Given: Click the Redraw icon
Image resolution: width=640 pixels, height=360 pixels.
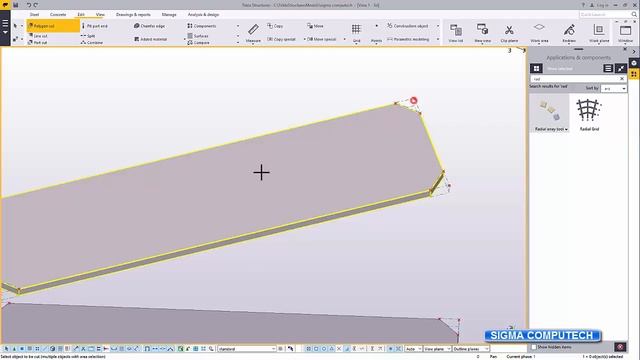Looking at the screenshot, I should coord(569,30).
